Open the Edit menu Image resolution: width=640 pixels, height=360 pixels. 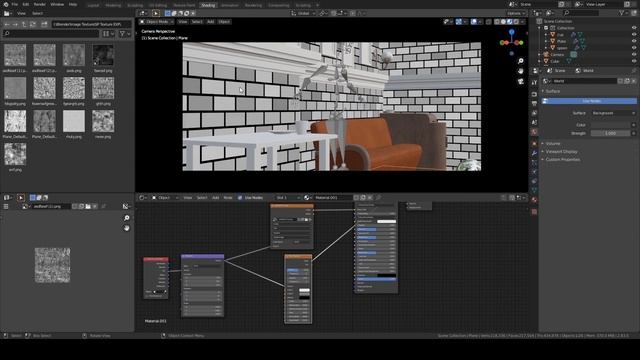(26, 4)
